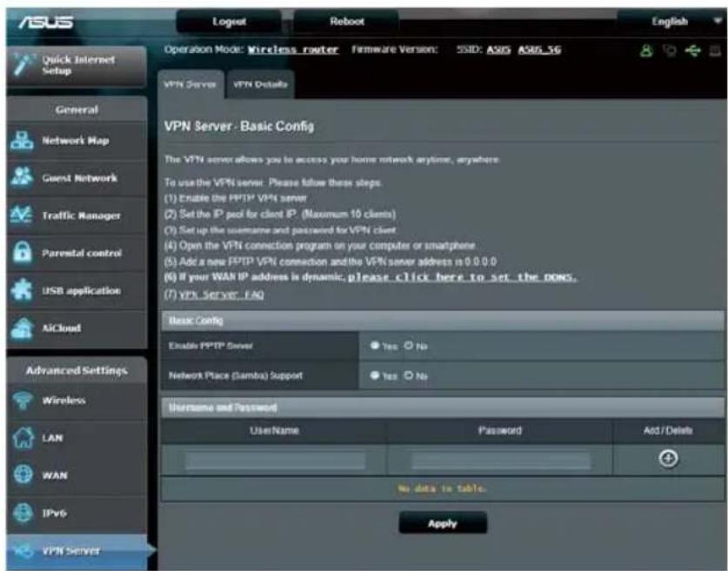The image size is (728, 571).
Task: Click the Parental control padlock icon
Action: click(22, 253)
